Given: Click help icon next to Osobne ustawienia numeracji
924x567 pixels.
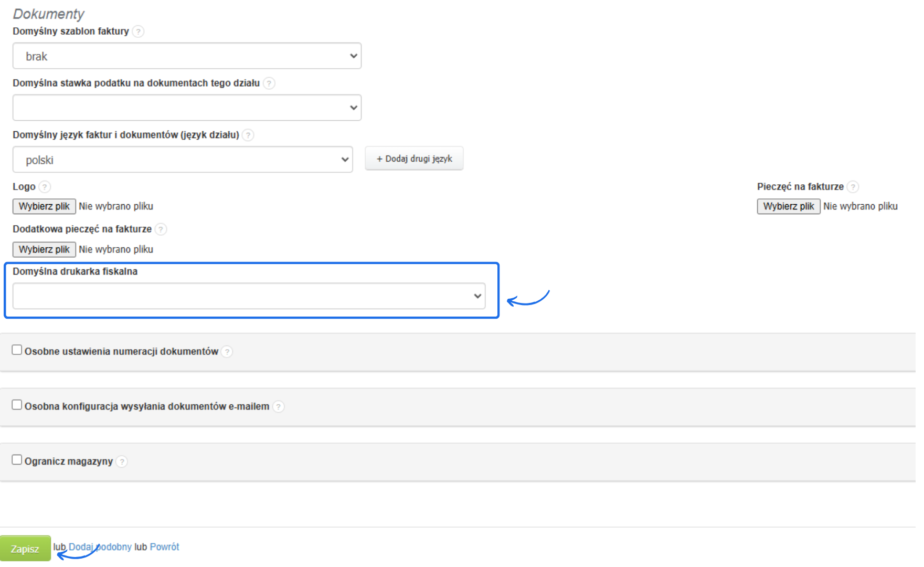Looking at the screenshot, I should pos(227,352).
